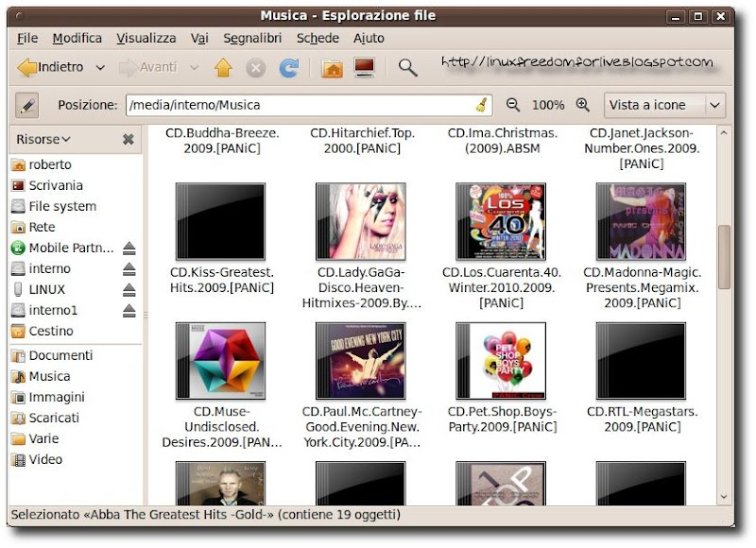
Task: Click the Posizione path field
Action: pyautogui.click(x=309, y=105)
